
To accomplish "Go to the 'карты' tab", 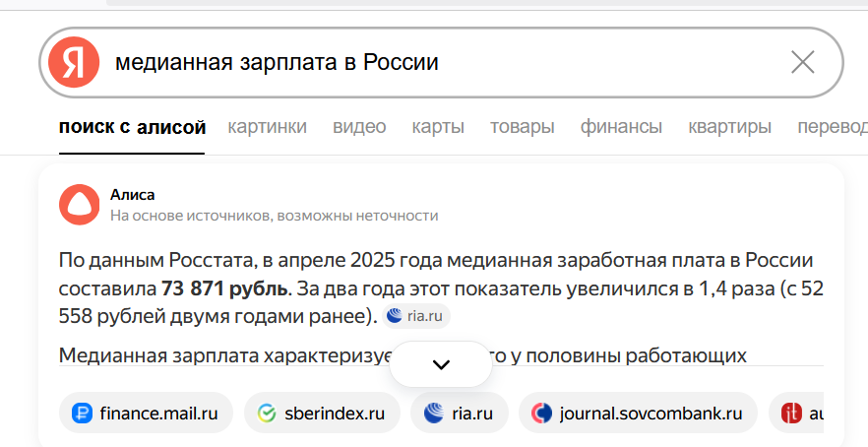I will click(438, 127).
